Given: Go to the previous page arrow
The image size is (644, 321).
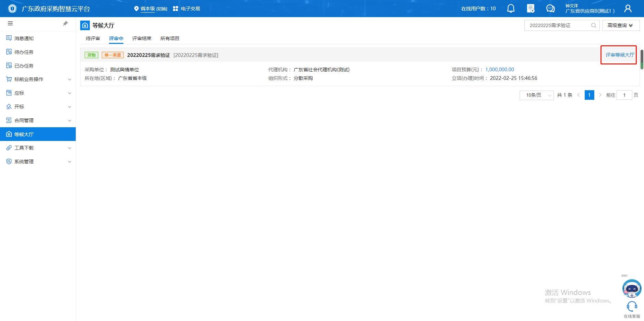Looking at the screenshot, I should (579, 95).
